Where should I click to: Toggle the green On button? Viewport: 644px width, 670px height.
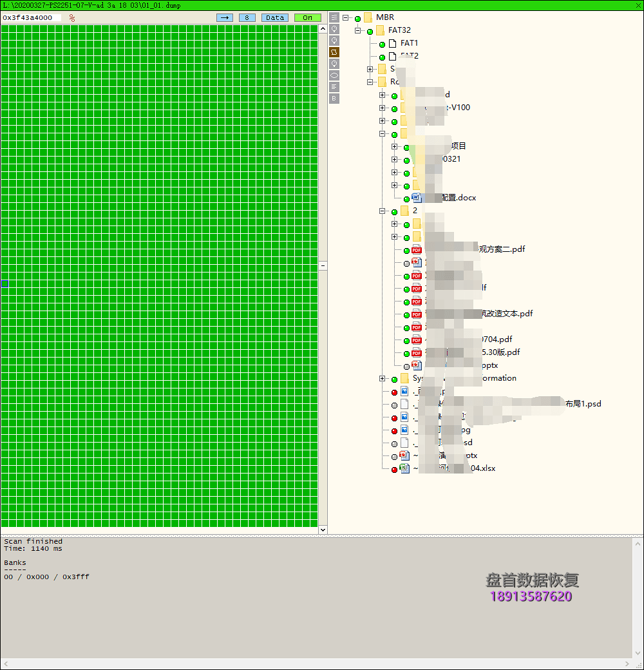pyautogui.click(x=307, y=17)
